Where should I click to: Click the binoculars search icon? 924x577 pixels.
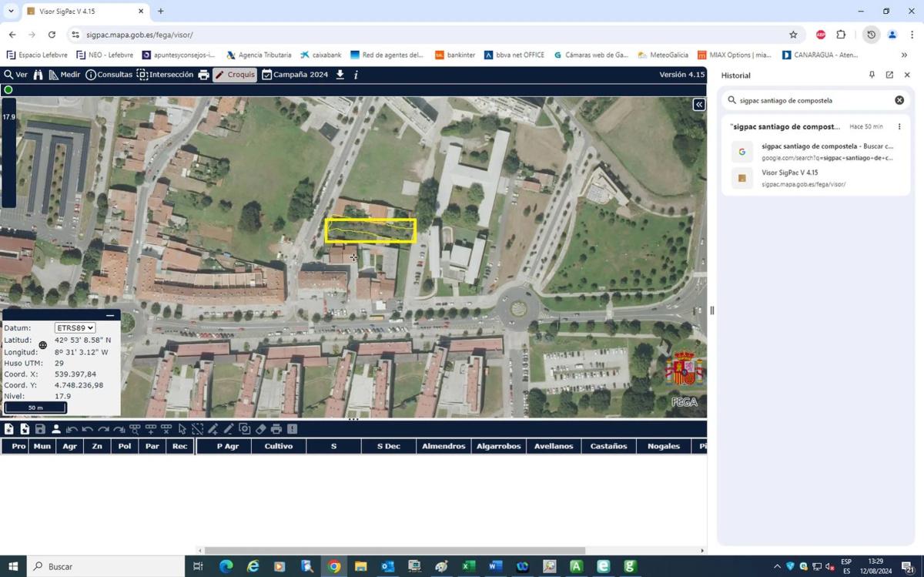tap(38, 75)
